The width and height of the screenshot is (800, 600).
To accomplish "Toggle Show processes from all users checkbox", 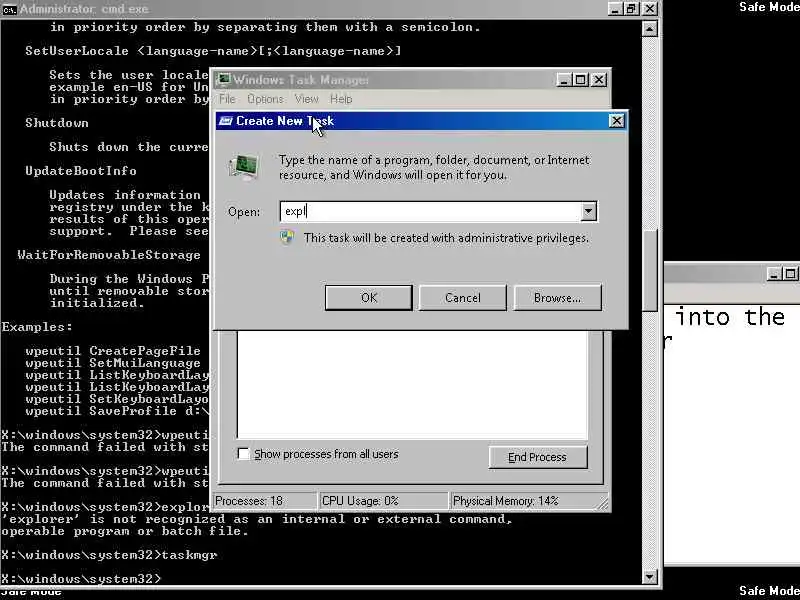I will coord(244,454).
